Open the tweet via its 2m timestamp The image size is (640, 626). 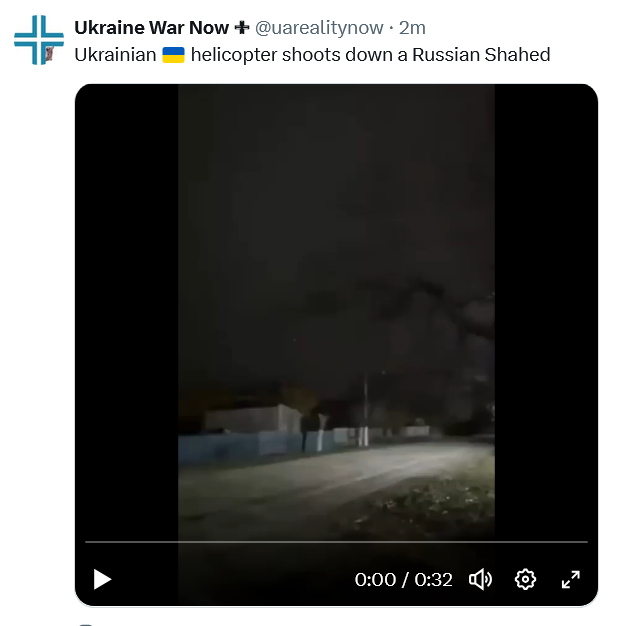412,28
